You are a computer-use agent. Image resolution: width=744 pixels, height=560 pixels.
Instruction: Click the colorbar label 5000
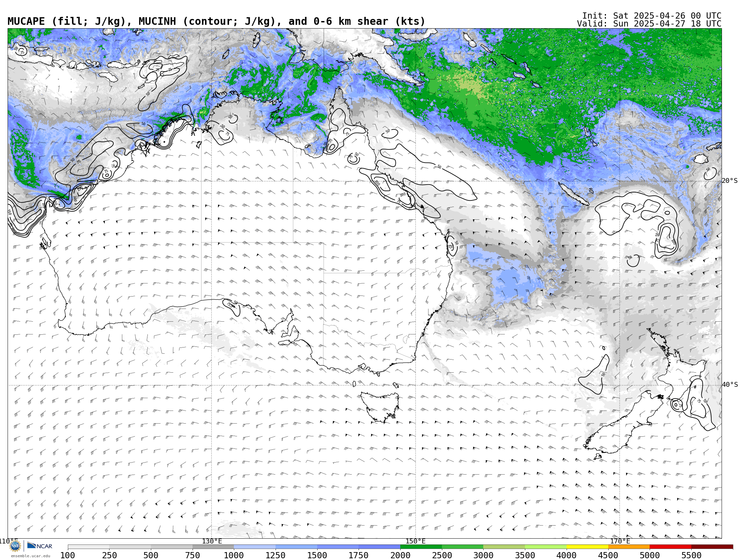click(x=650, y=556)
